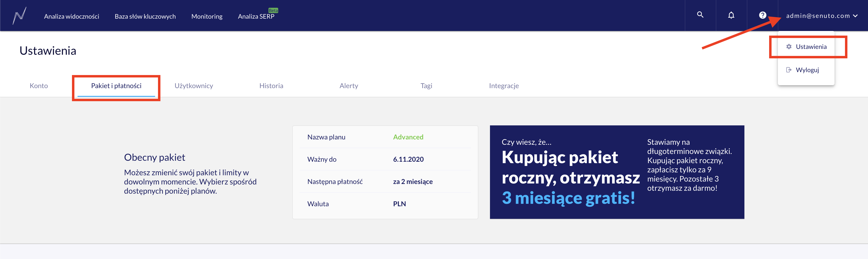Open the Użytkownicy tab
Viewport: 868px width, 259px height.
tap(194, 86)
